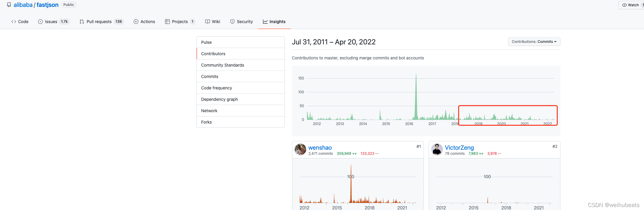Click the 1.7k issues counter
644x210 pixels.
(x=64, y=22)
